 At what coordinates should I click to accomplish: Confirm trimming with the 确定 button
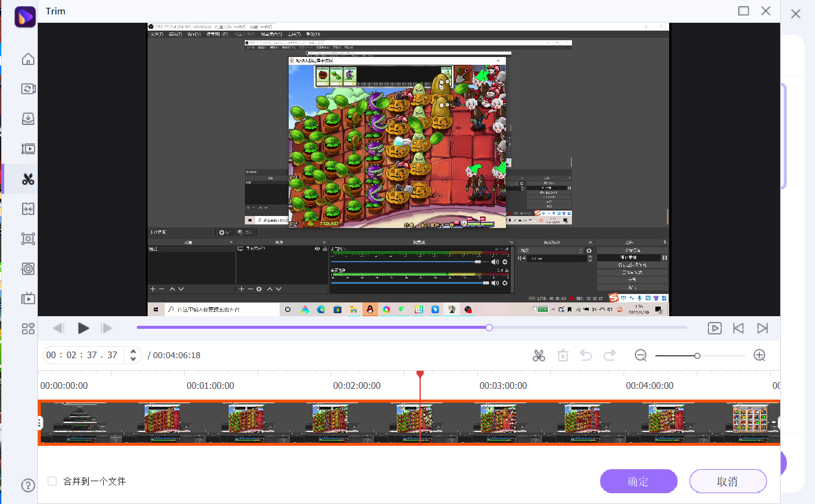[639, 481]
